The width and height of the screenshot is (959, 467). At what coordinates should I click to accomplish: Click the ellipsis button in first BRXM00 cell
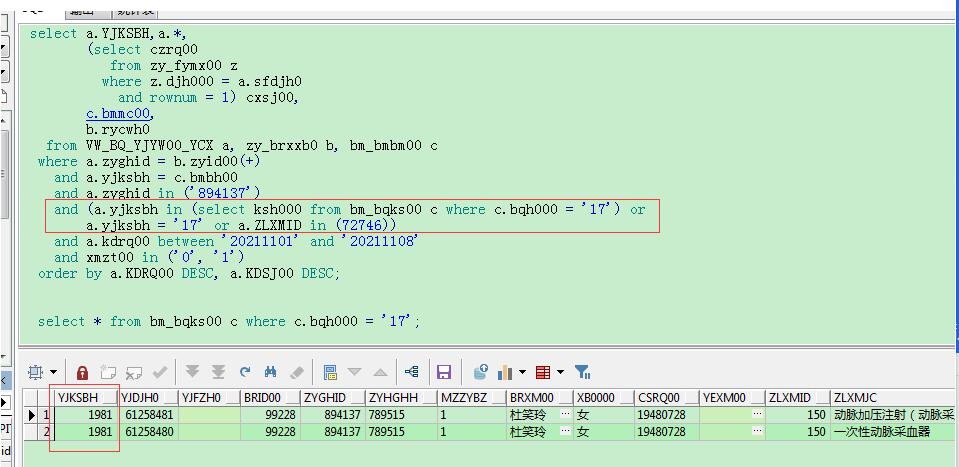566,414
